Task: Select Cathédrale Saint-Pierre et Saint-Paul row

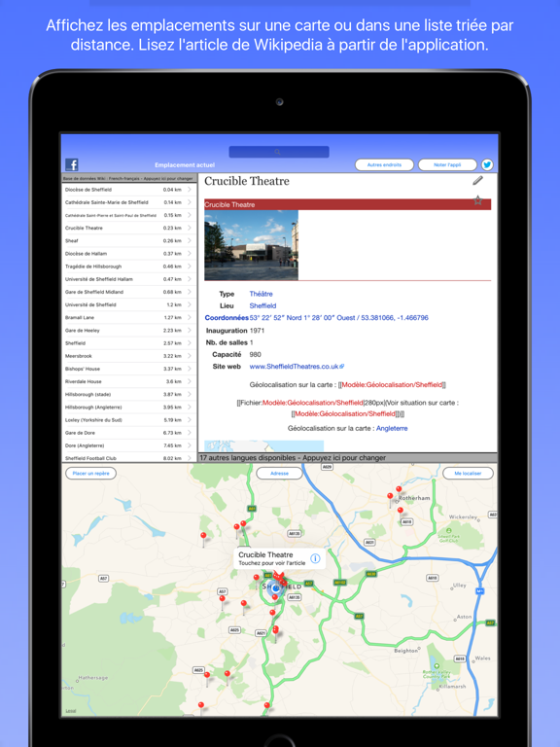Action: tap(129, 215)
